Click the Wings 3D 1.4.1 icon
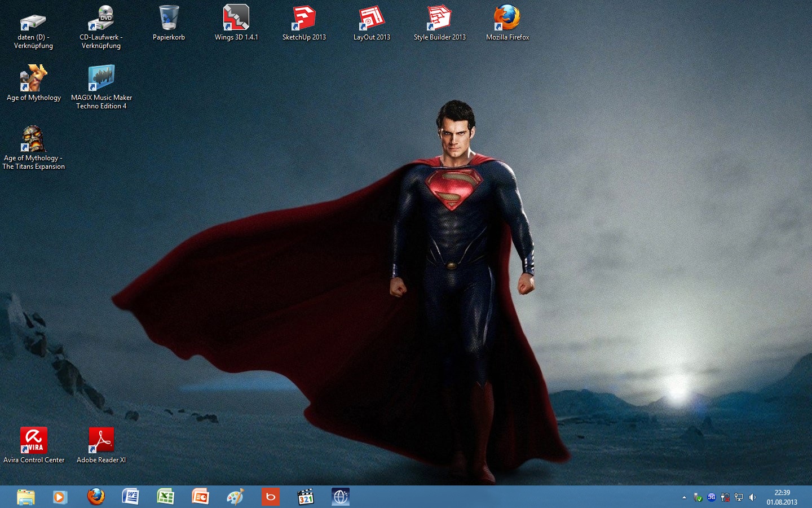 [x=236, y=19]
